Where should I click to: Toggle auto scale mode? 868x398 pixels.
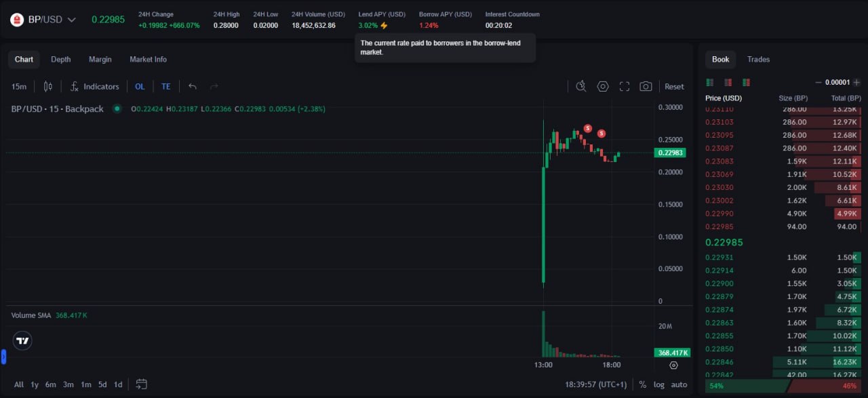pyautogui.click(x=679, y=384)
